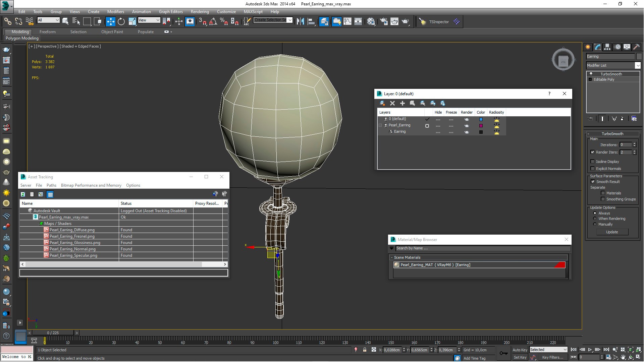Select the Manually update radio button
644x362 pixels.
click(595, 224)
